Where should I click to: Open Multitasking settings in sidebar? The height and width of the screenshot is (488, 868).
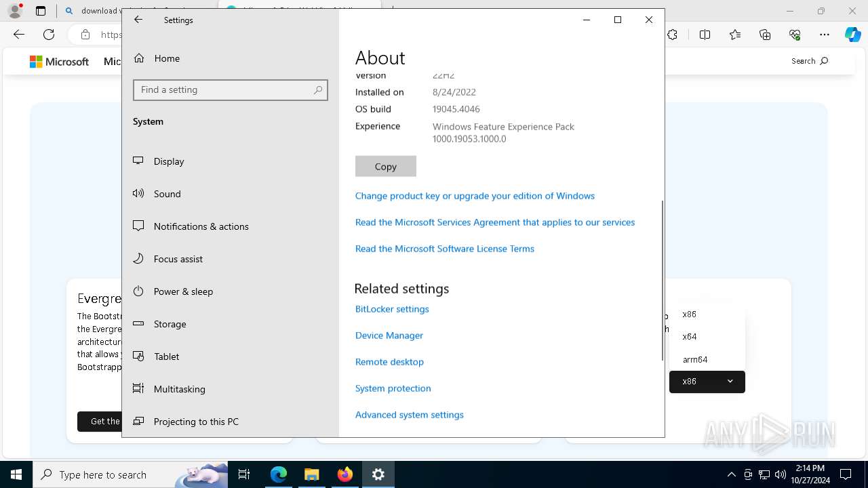[x=231, y=389]
